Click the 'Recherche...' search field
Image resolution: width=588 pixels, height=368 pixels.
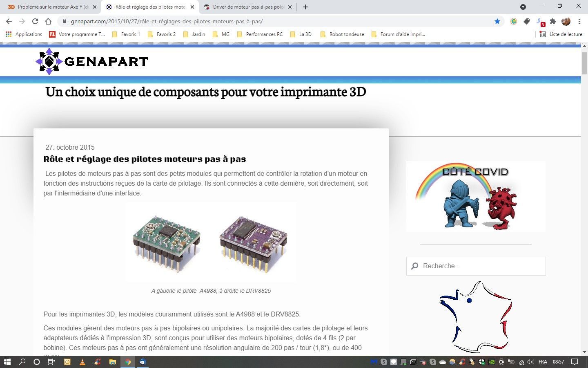coord(476,266)
